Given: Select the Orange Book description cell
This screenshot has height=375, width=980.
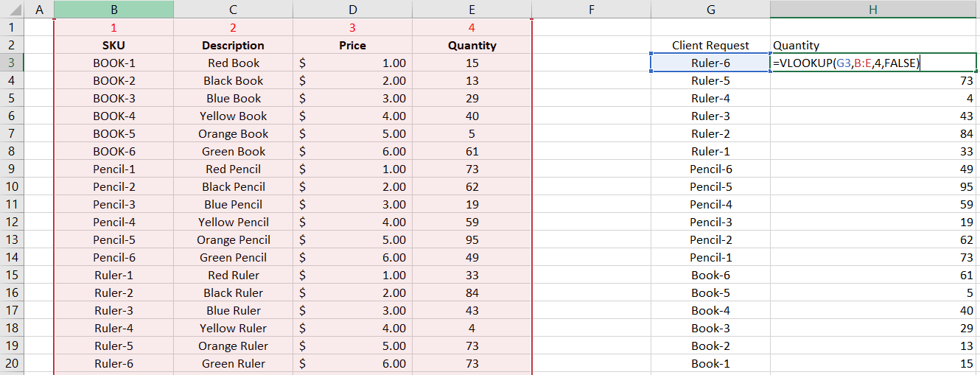Looking at the screenshot, I should coord(234,134).
